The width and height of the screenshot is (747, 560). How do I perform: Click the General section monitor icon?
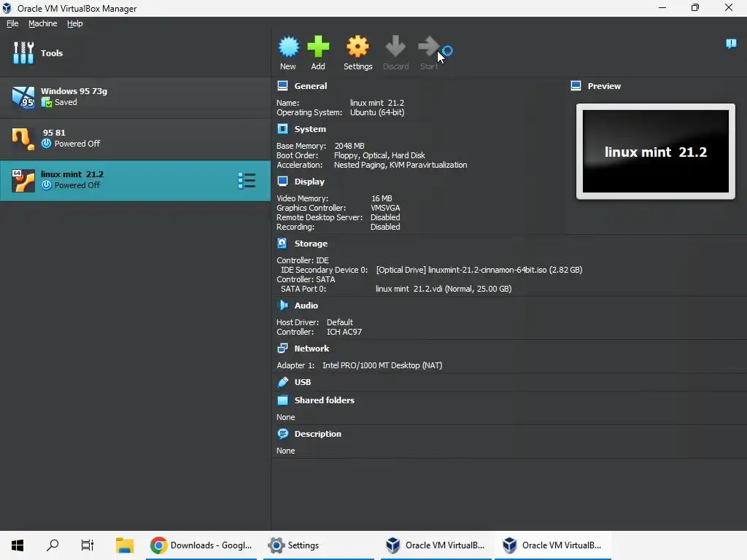coord(282,86)
